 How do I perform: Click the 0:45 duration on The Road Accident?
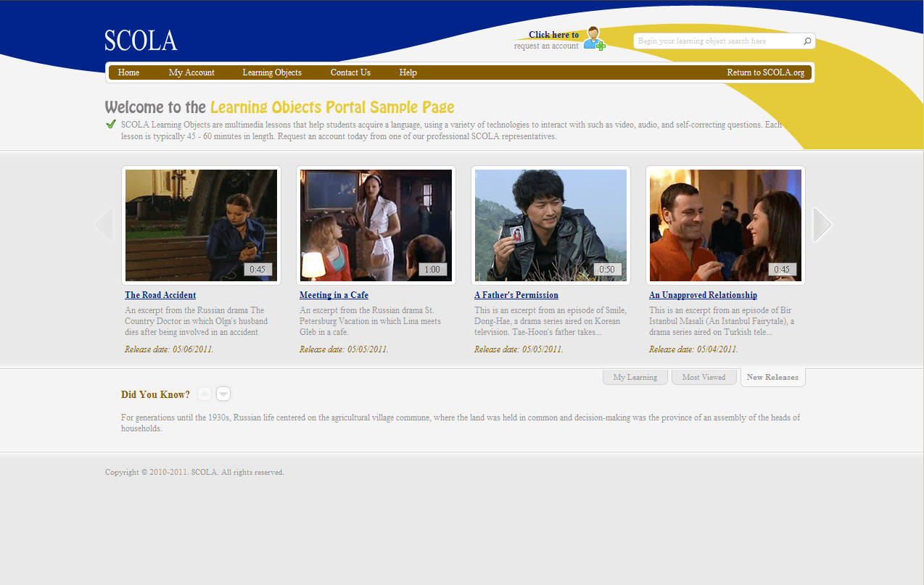click(x=257, y=269)
